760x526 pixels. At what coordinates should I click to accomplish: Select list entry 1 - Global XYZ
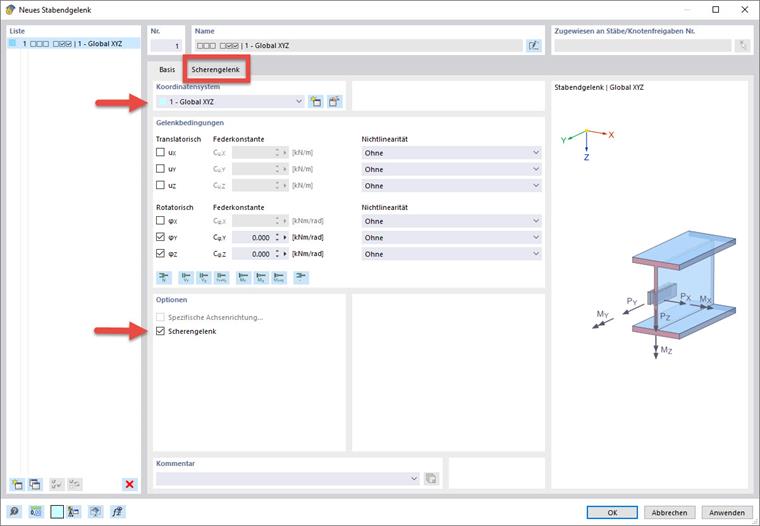pos(74,44)
